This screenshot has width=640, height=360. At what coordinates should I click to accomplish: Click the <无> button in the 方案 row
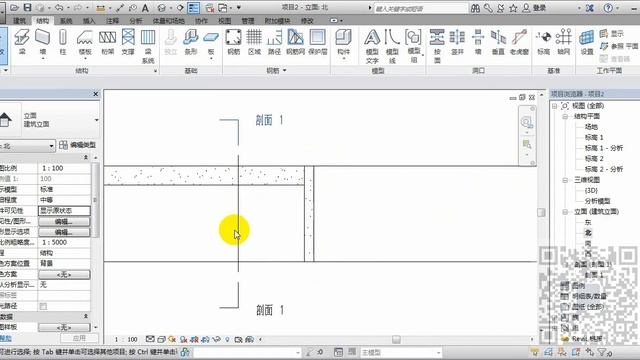(64, 275)
